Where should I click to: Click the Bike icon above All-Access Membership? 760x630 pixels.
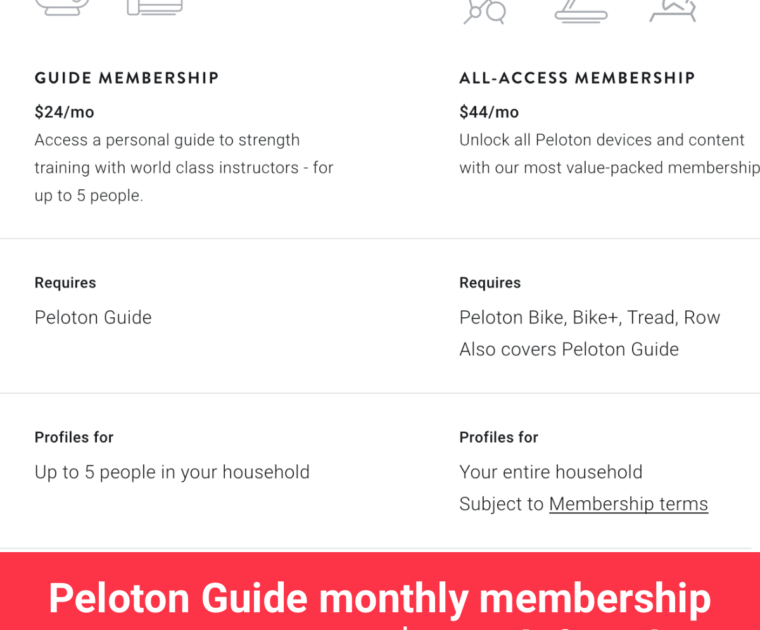point(485,10)
